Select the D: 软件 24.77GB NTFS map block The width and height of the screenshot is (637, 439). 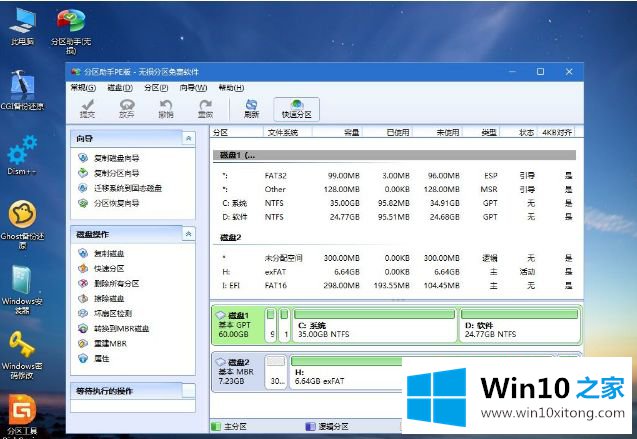pyautogui.click(x=520, y=325)
